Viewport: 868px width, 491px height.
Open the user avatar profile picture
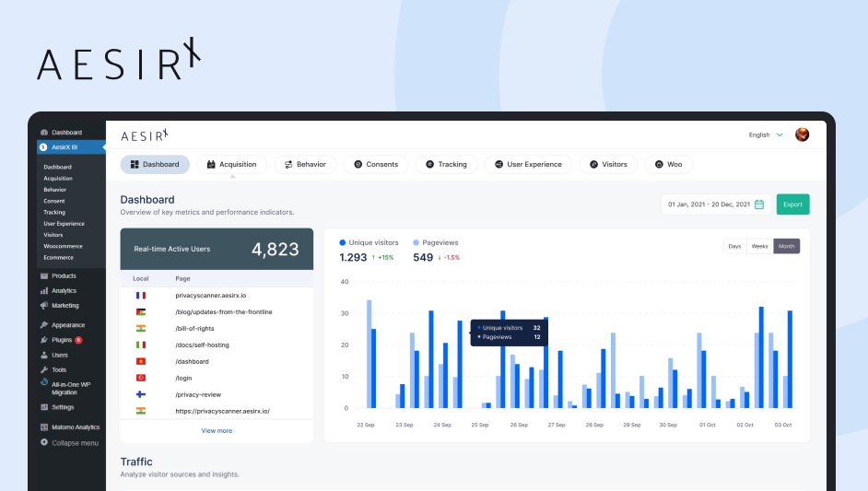pos(803,134)
